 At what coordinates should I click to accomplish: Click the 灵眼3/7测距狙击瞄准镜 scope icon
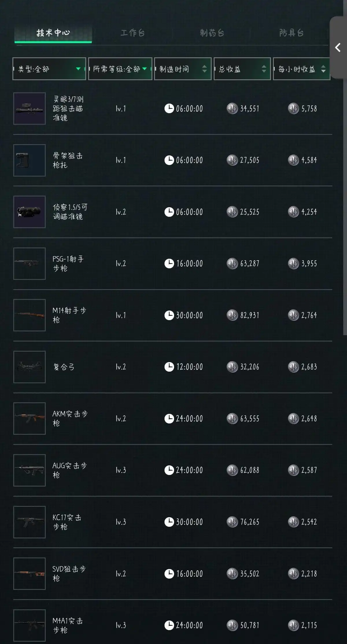point(29,109)
